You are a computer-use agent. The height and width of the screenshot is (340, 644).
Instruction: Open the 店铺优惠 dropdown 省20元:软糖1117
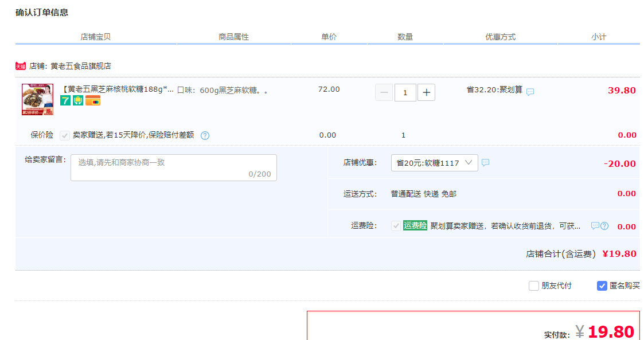435,163
